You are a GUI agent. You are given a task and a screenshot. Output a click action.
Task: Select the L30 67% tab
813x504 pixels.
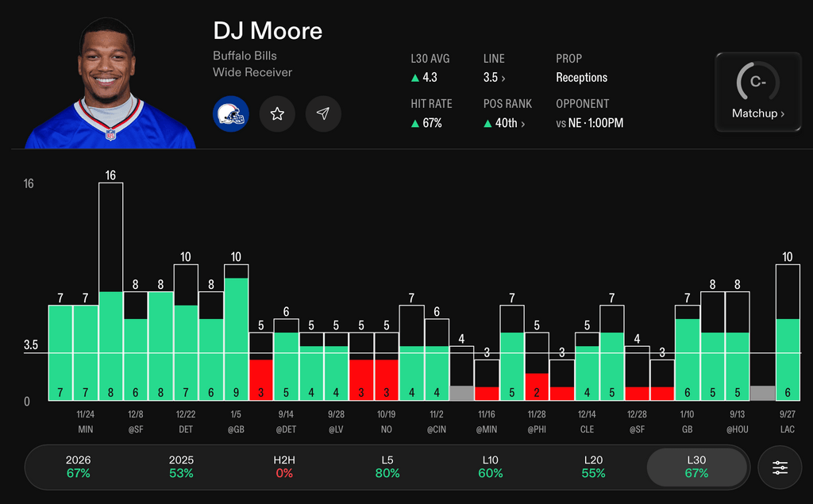click(696, 467)
